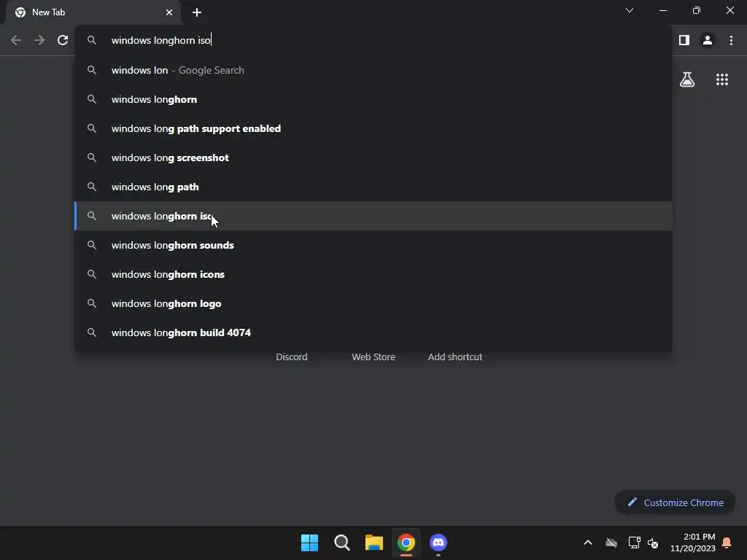Viewport: 747px width, 560px height.
Task: Choose the 'windows longhorn' suggestion
Action: pos(373,99)
